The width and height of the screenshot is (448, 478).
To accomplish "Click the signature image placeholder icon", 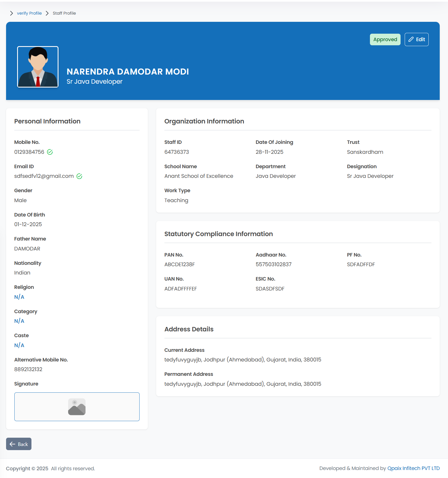I will click(x=77, y=406).
